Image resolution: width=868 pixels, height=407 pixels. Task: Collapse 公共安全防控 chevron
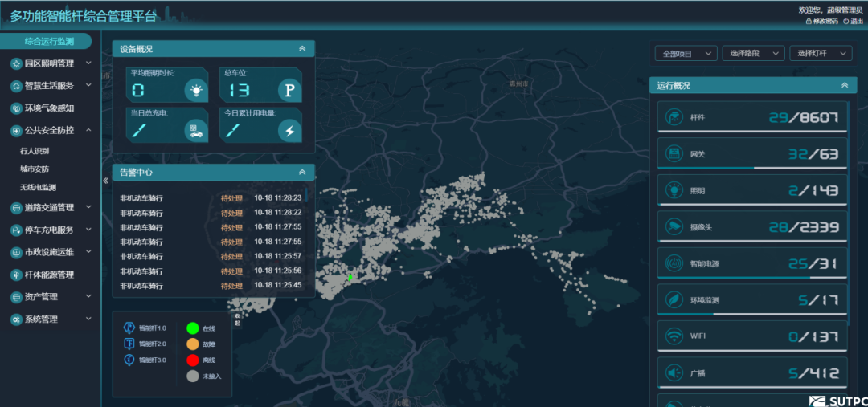[x=88, y=130]
